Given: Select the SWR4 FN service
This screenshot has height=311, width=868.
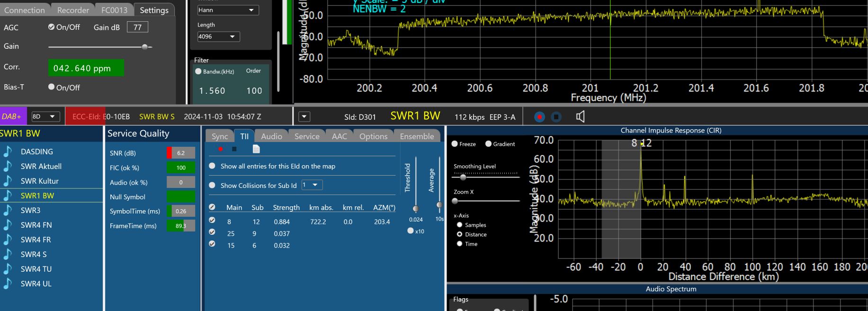Looking at the screenshot, I should point(36,225).
